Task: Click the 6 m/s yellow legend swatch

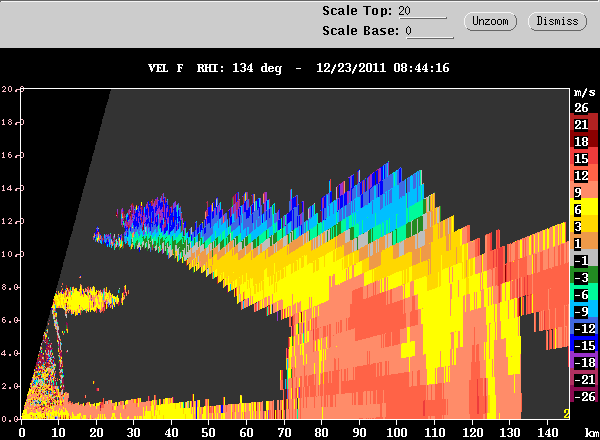Action: click(x=584, y=209)
